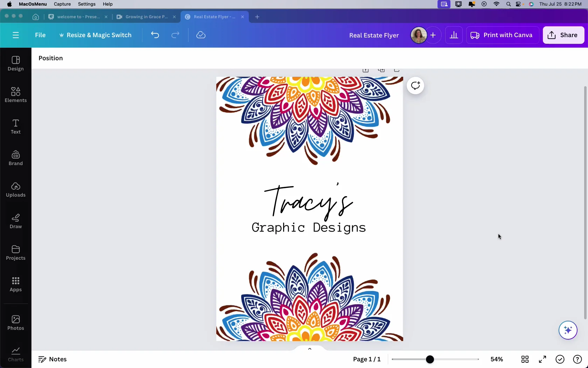
Task: Open the add comment bubble on canvas
Action: click(415, 85)
